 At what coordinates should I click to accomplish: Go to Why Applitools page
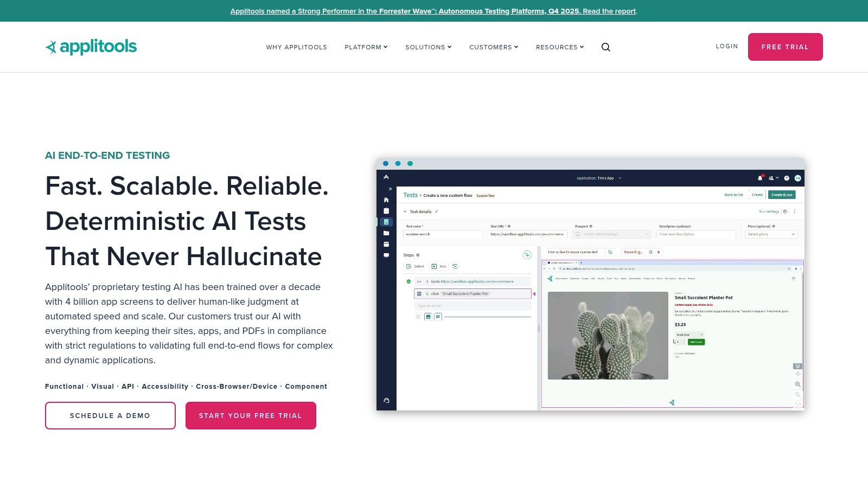pos(296,47)
